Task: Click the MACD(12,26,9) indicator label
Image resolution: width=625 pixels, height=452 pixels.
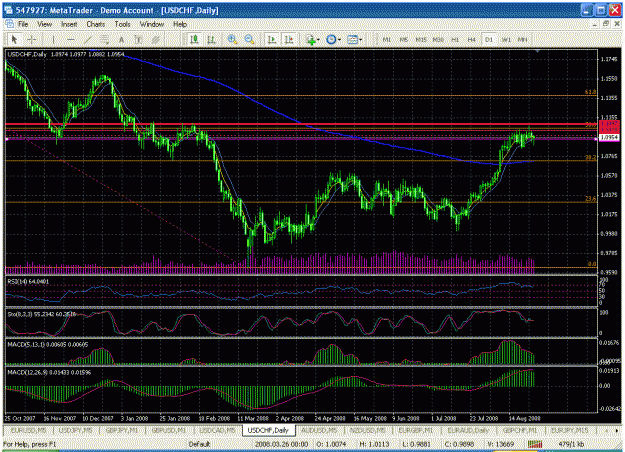Action: coord(49,372)
